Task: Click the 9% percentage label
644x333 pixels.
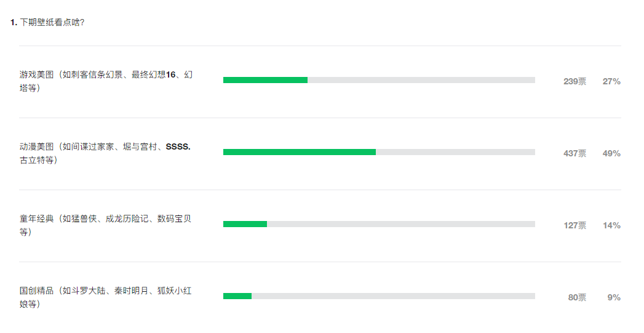Action: pos(614,297)
